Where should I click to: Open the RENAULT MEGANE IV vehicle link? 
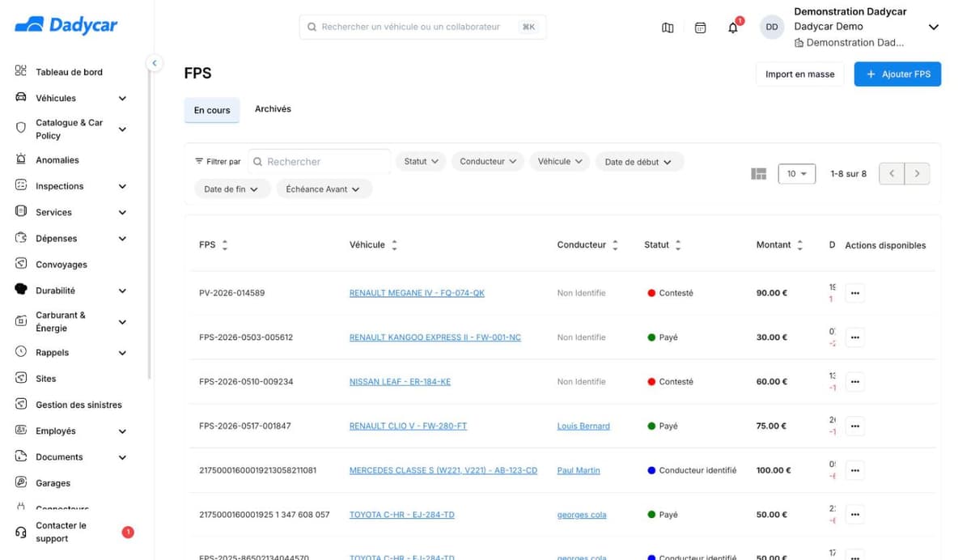point(417,293)
